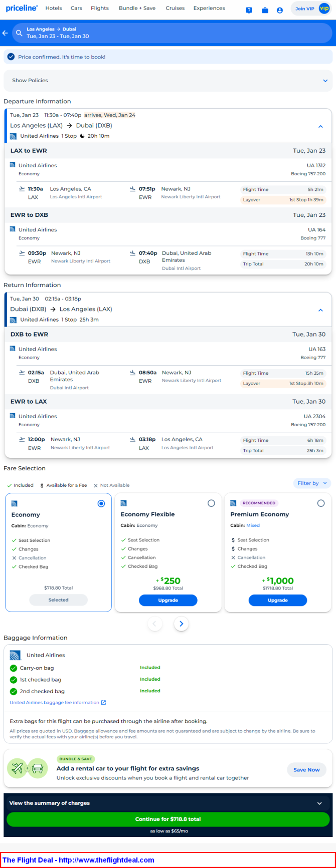Show next fare options with right arrow

click(182, 624)
